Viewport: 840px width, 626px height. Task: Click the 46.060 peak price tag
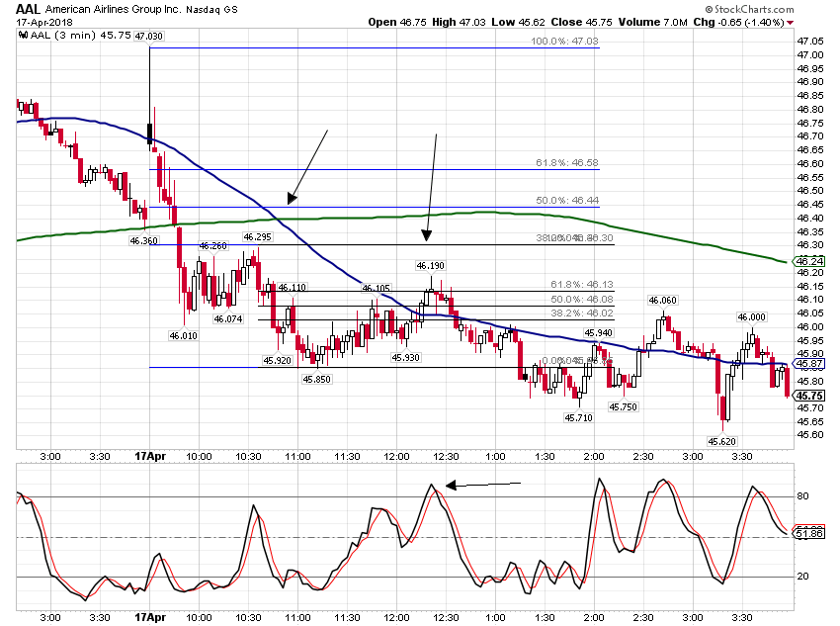click(663, 300)
